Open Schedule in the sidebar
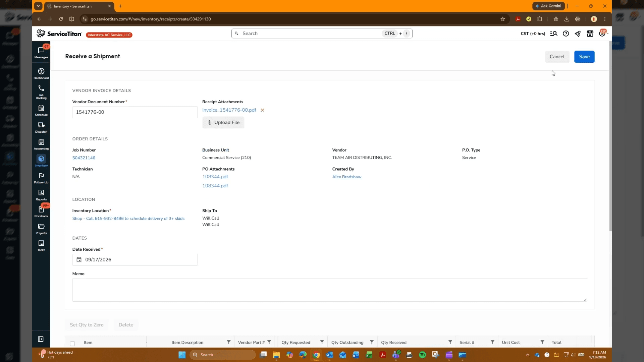Image resolution: width=644 pixels, height=362 pixels. pos(41,110)
